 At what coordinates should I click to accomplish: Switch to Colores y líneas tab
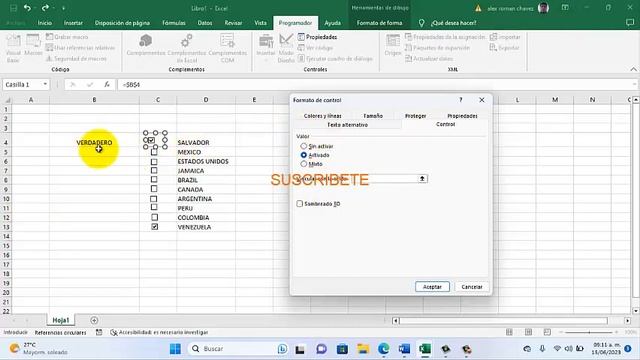click(x=322, y=116)
